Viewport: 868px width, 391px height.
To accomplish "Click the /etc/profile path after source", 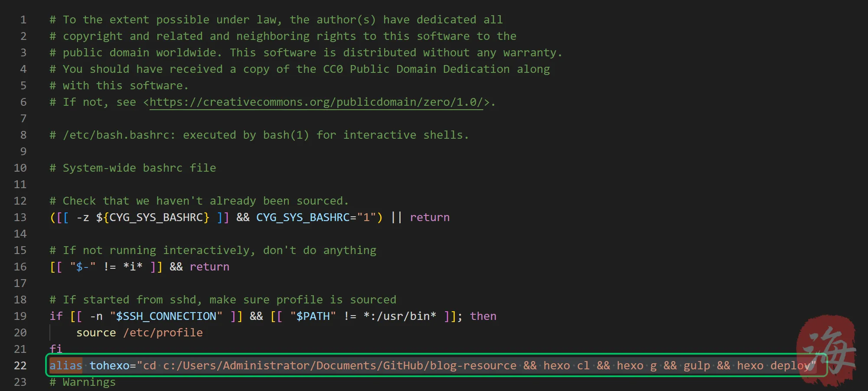I will tap(163, 333).
